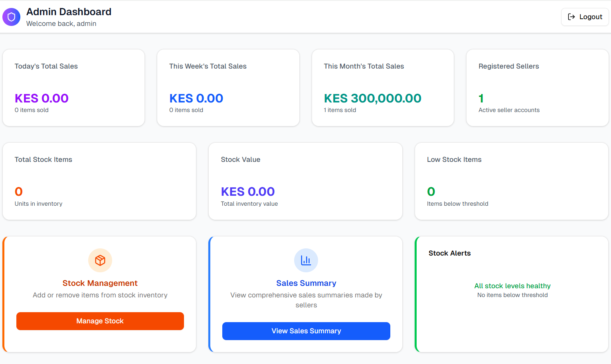Click the logout arrow icon in the Logout button
The width and height of the screenshot is (611, 364).
[571, 17]
